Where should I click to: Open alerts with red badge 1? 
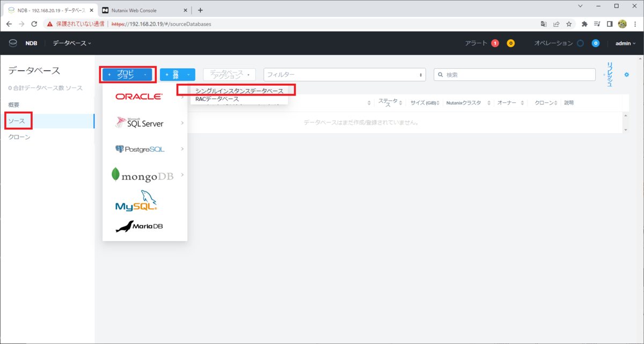tap(495, 43)
